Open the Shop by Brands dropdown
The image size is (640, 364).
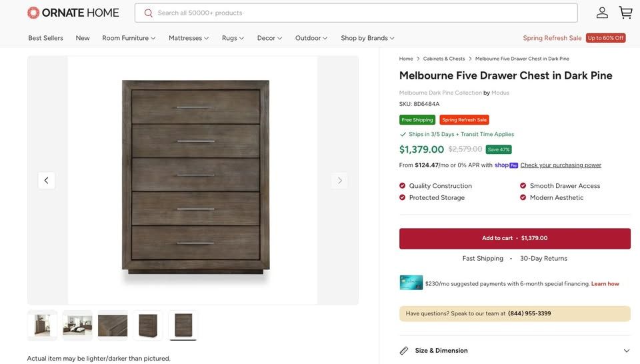[x=367, y=38]
